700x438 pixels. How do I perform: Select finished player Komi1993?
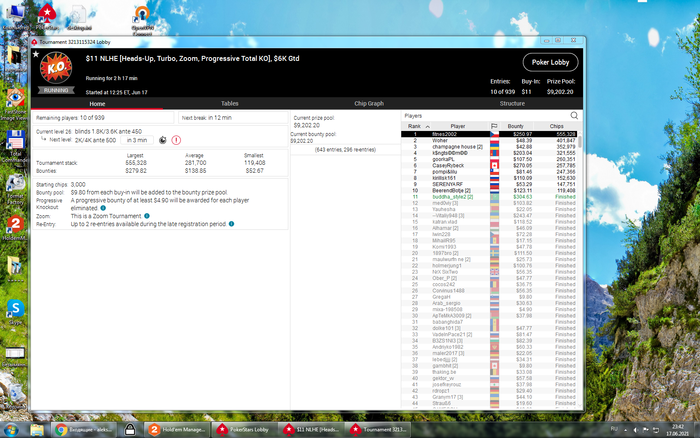pyautogui.click(x=489, y=246)
